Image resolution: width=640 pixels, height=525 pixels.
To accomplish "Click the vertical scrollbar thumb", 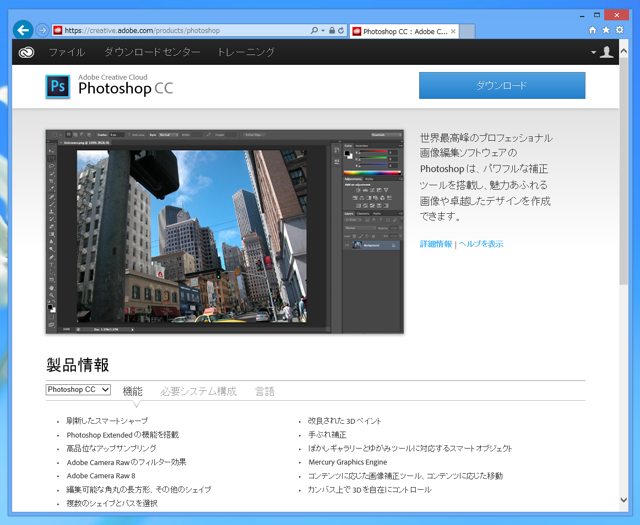I will 623,171.
